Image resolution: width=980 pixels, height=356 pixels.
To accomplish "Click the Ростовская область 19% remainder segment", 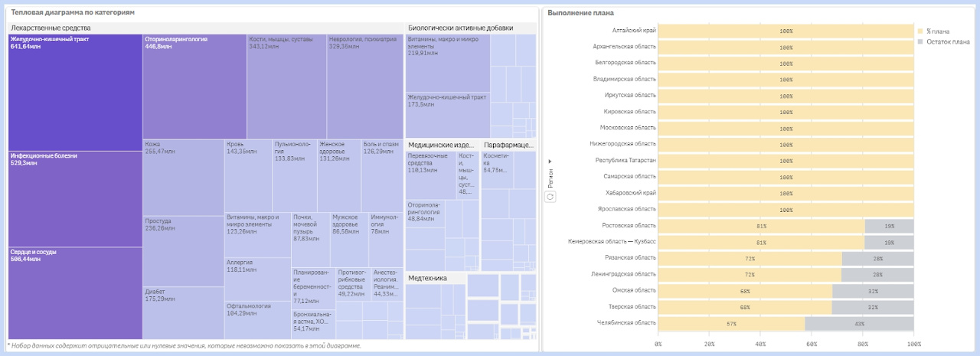I will (x=890, y=226).
